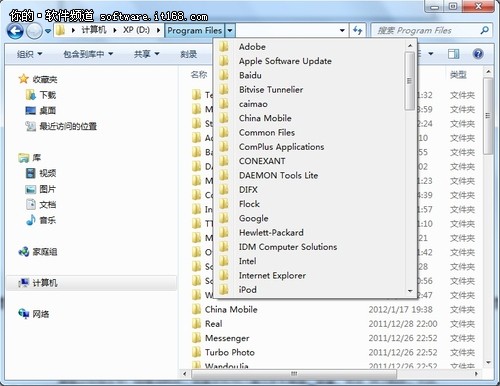
Task: Choose Baidu from the dropdown list
Action: [309, 75]
